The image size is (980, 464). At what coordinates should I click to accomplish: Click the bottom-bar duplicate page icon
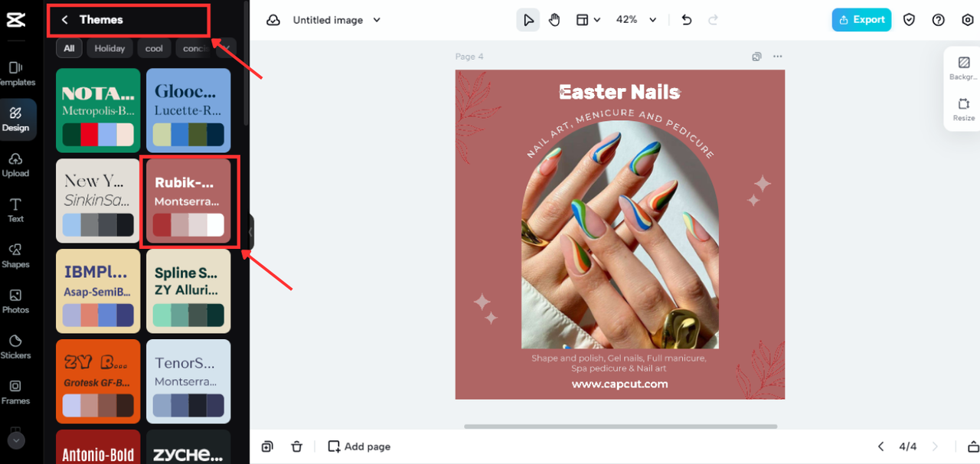coord(267,446)
